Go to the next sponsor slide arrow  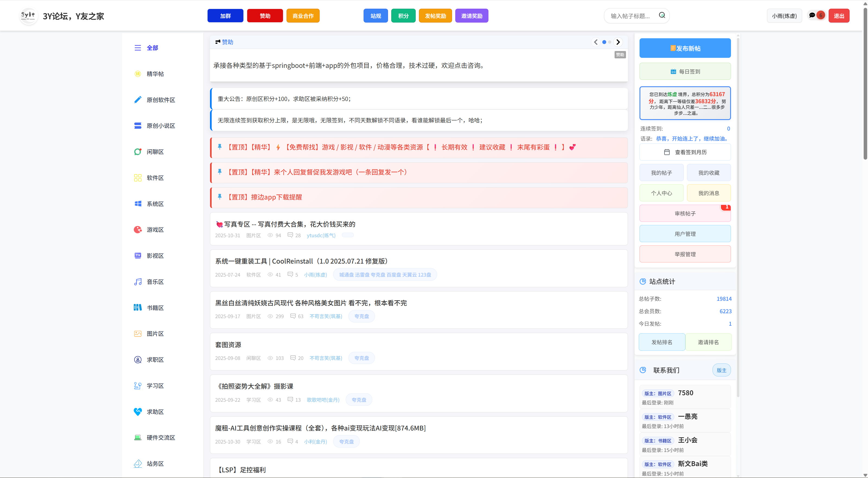pos(618,42)
